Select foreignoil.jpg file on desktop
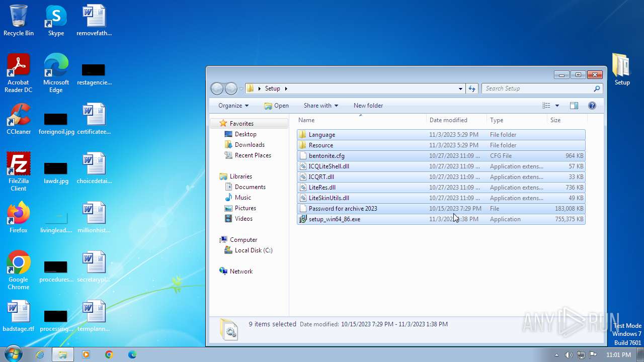Image resolution: width=644 pixels, height=362 pixels. 56,123
